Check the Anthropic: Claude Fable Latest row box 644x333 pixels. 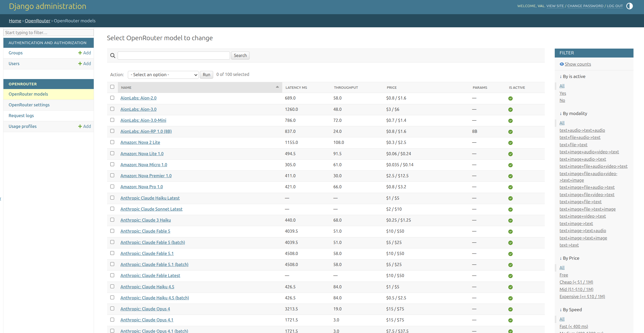(112, 275)
